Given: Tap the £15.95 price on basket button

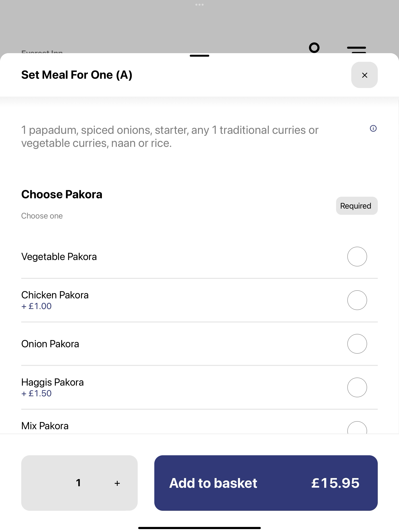Looking at the screenshot, I should tap(335, 483).
